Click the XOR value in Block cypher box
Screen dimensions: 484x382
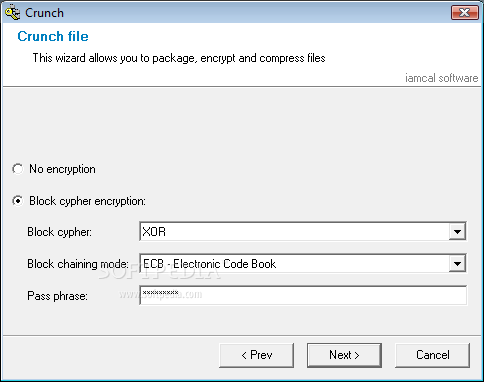(154, 232)
